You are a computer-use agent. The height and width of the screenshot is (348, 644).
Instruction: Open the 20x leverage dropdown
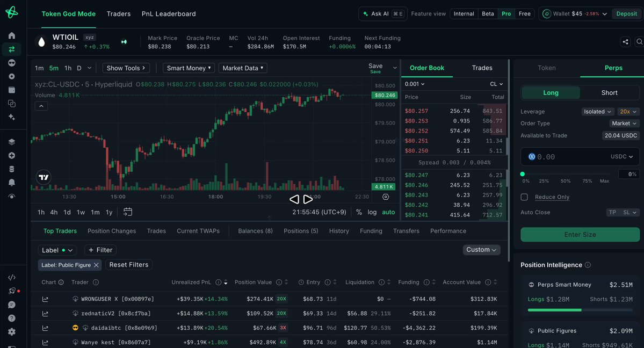tap(628, 112)
